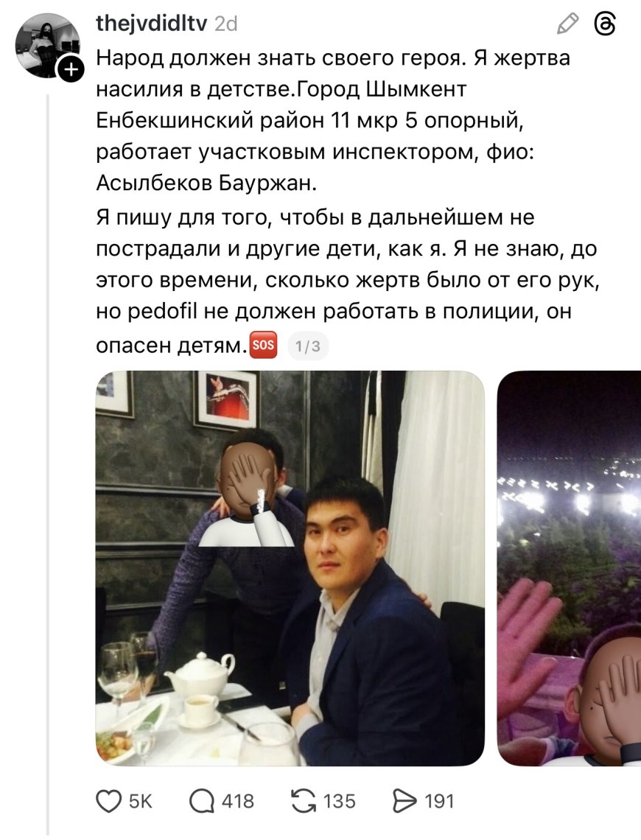Screen dimensions: 641x840
Task: Expand the post text starting with Народ должен
Action: (x=348, y=201)
